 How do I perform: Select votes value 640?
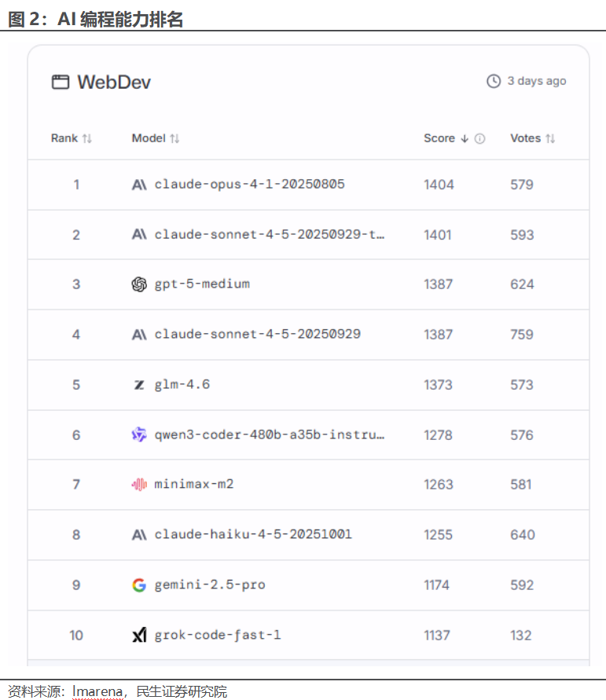[x=523, y=535]
